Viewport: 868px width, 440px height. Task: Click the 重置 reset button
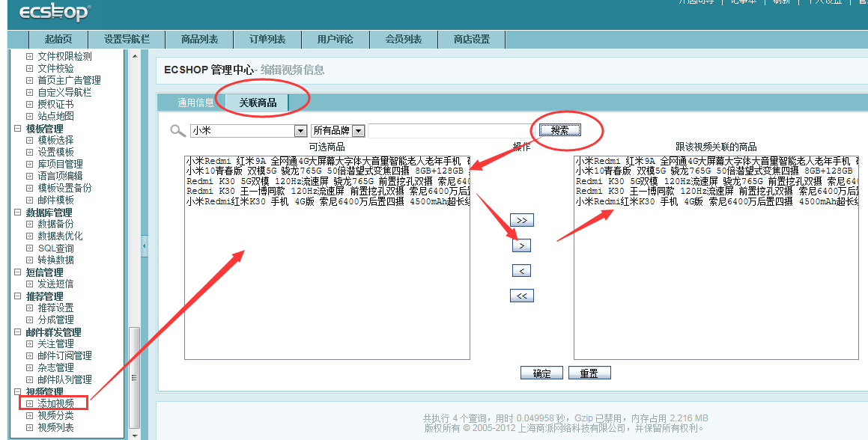[x=589, y=373]
